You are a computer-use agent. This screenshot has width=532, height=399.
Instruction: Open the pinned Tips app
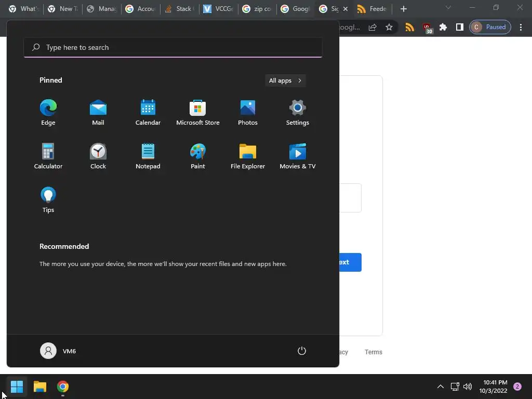[48, 200]
